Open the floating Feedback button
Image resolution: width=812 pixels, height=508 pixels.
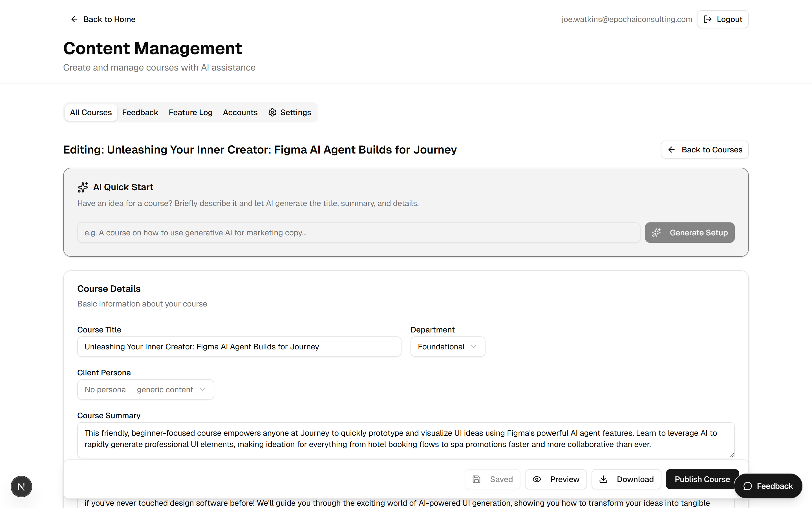tap(768, 486)
